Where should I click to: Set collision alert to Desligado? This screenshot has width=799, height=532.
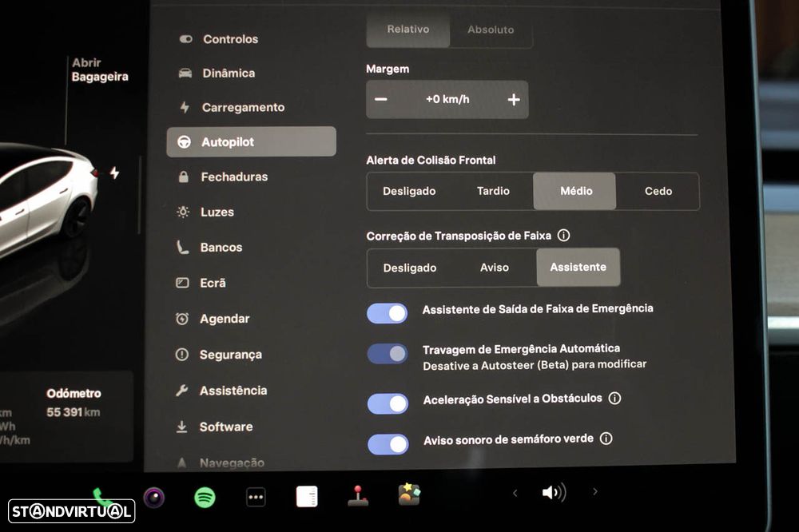(x=409, y=191)
